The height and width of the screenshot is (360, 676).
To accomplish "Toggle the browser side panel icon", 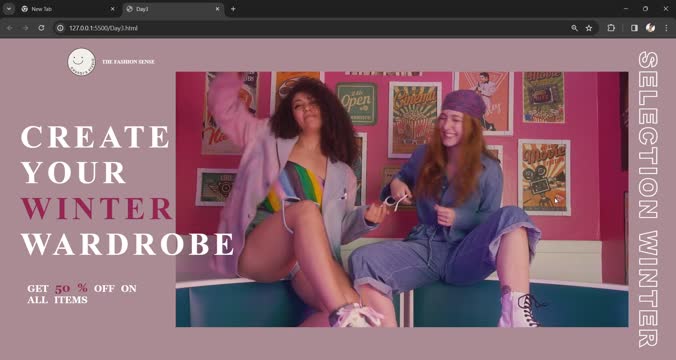I will point(634,28).
